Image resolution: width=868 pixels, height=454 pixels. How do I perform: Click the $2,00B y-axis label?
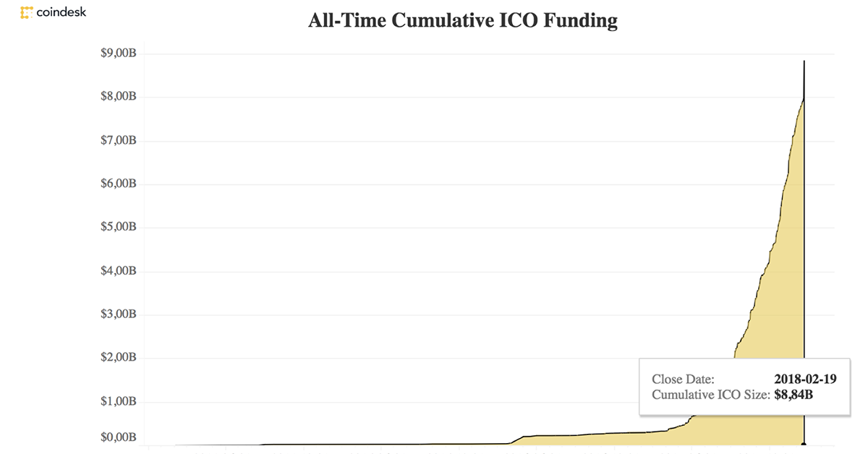click(x=118, y=358)
